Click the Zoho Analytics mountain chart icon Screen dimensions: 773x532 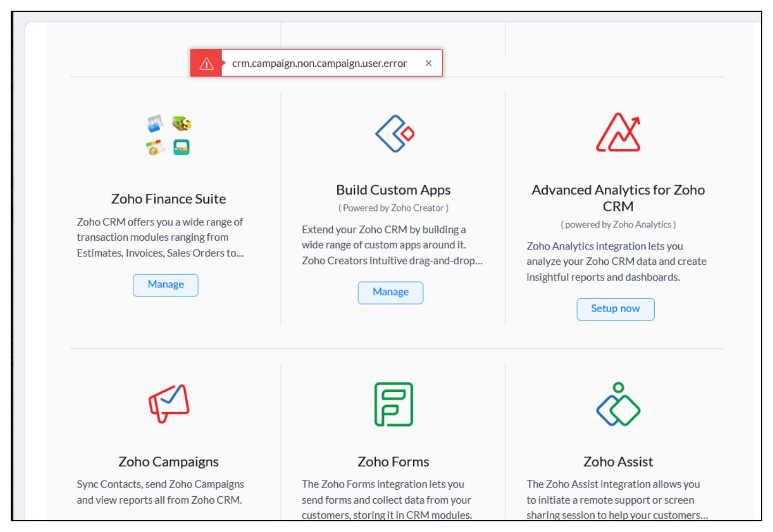click(x=618, y=133)
